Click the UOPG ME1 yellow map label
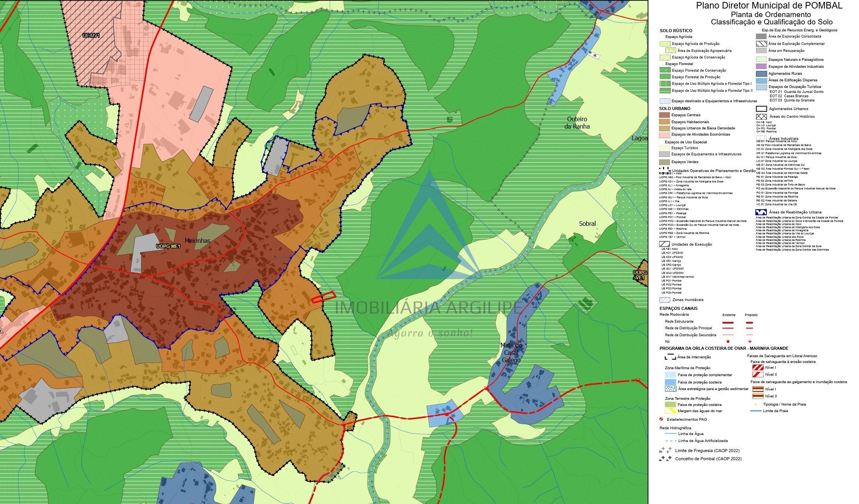The height and width of the screenshot is (504, 859). (x=168, y=246)
